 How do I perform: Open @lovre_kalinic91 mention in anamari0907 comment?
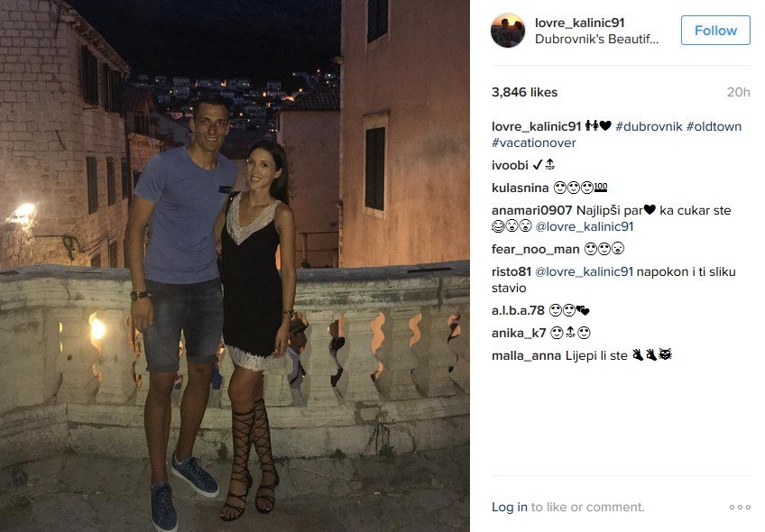pos(584,226)
